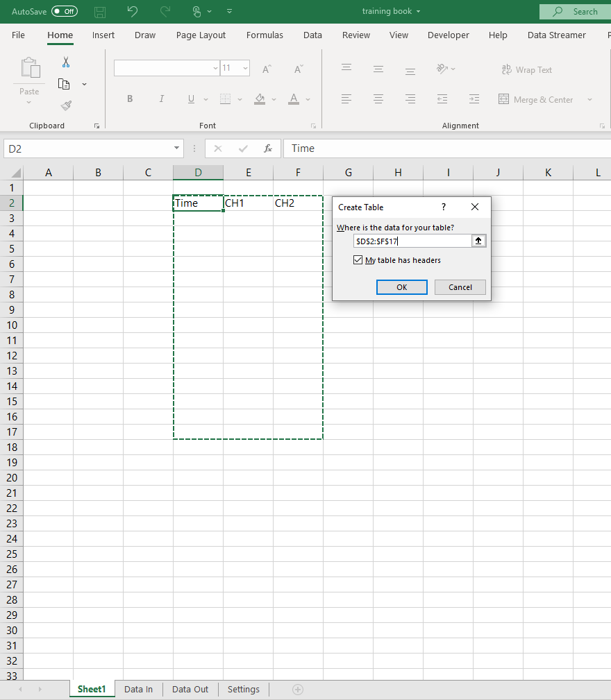Click the Save disk icon
611x700 pixels.
click(x=100, y=12)
